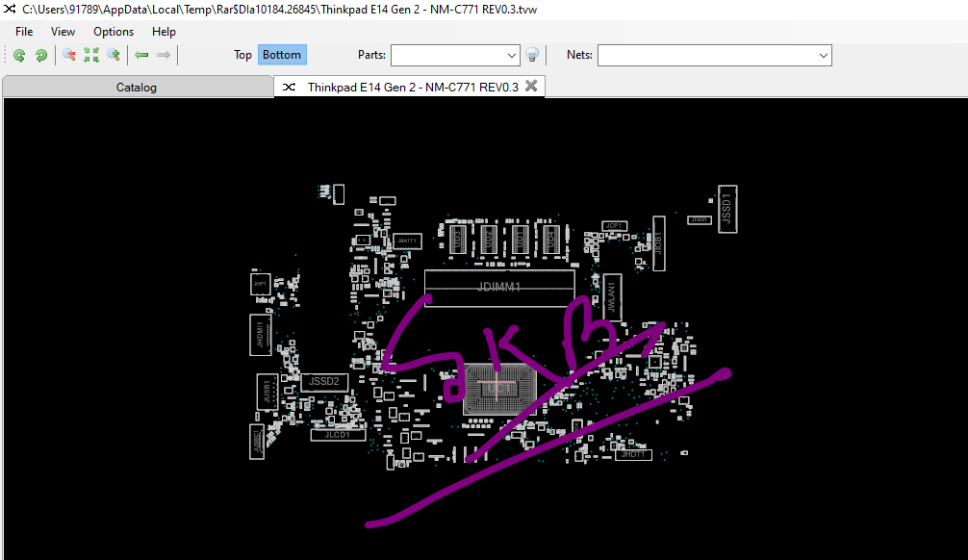Zoom out of the board view
Image resolution: width=968 pixels, height=560 pixels.
(x=69, y=56)
